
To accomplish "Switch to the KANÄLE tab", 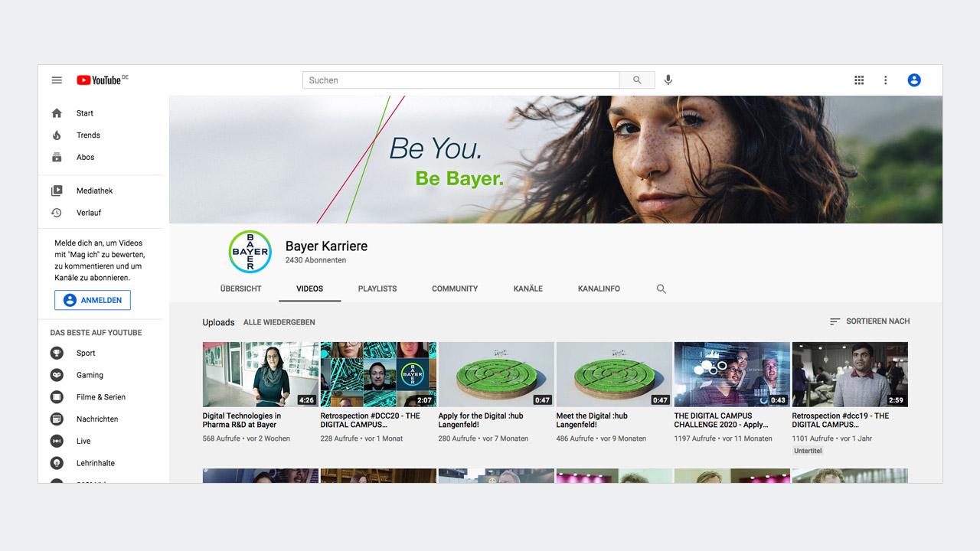I will tap(528, 289).
